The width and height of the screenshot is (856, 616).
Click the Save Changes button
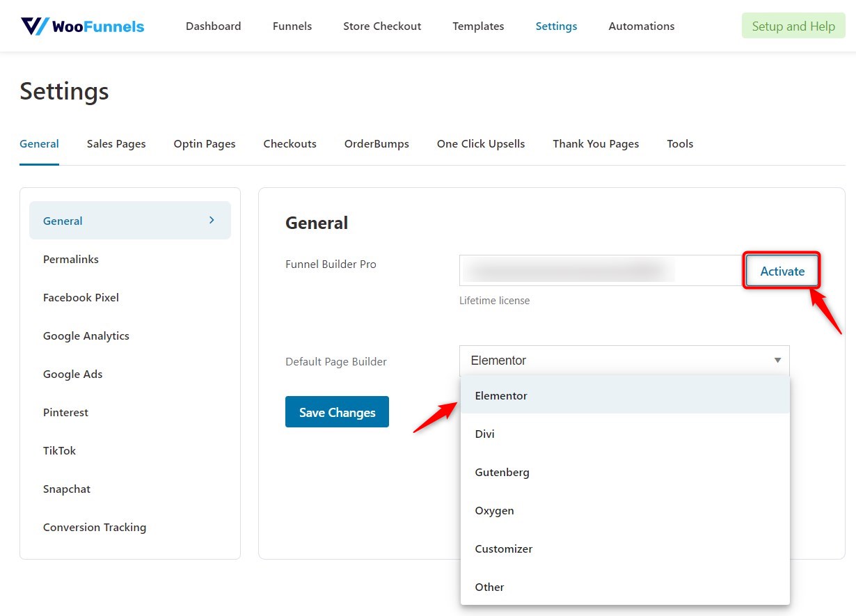tap(337, 412)
